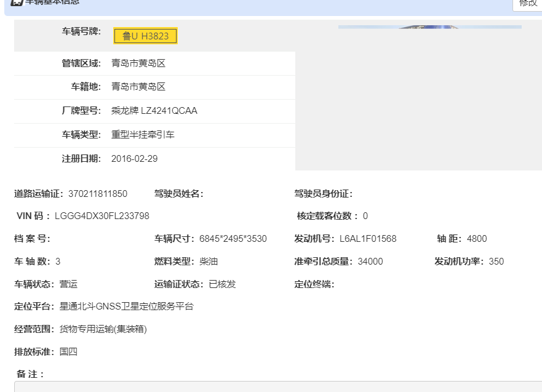Image resolution: width=542 pixels, height=392 pixels.
Task: Click the emission standard value 国四
Action: tap(68, 352)
